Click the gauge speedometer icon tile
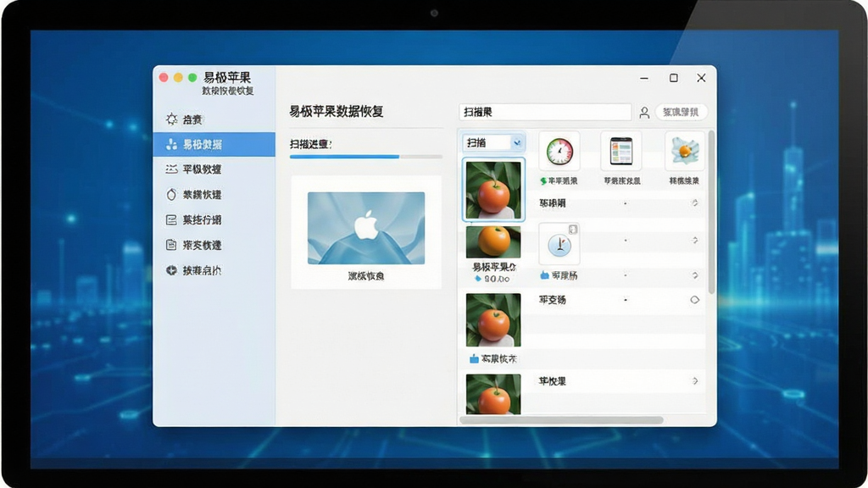 [x=559, y=151]
